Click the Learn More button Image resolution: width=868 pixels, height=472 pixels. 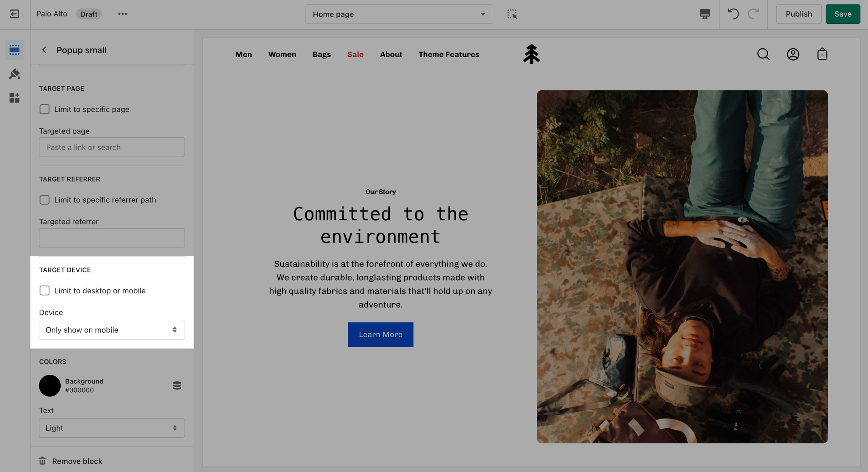[x=380, y=335]
